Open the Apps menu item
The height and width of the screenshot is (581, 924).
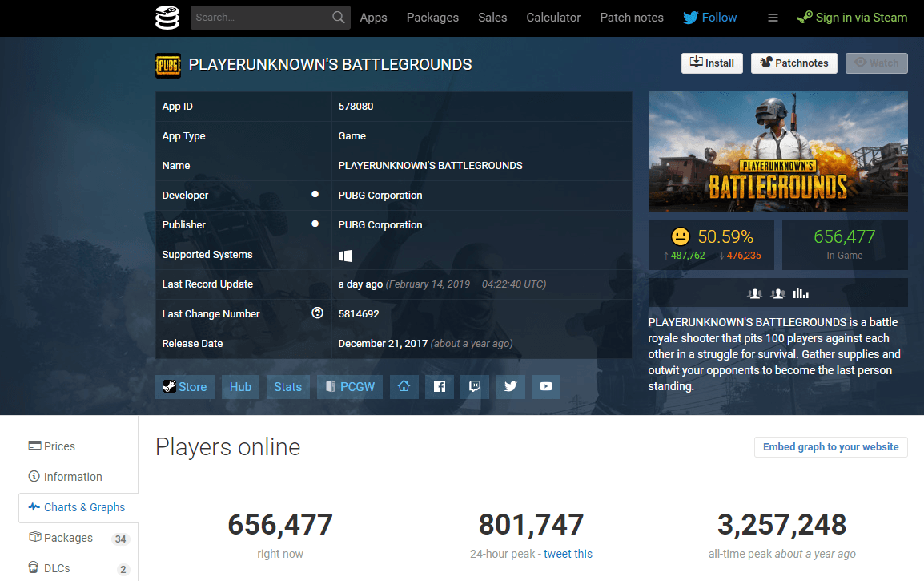pos(374,18)
